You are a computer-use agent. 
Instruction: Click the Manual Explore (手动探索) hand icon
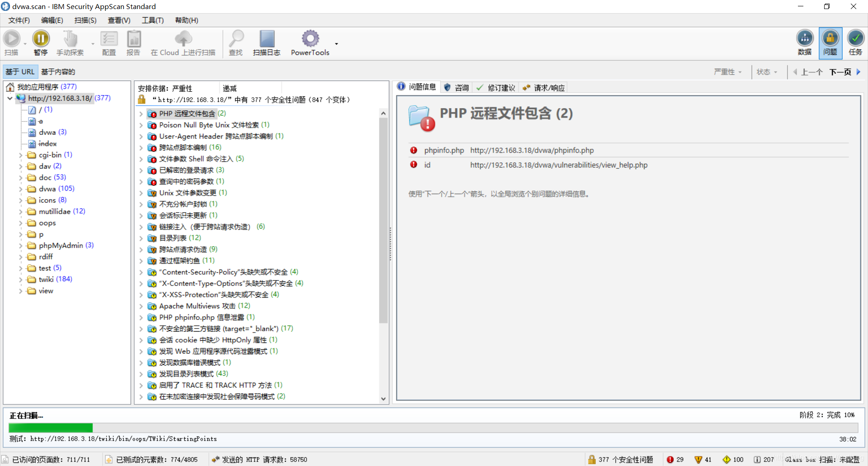click(x=70, y=39)
